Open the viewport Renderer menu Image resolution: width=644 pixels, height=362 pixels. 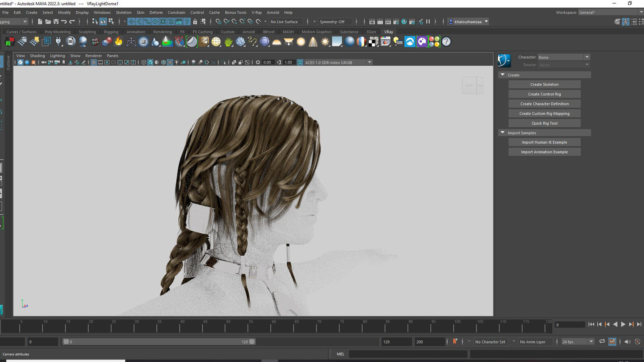pyautogui.click(x=93, y=56)
